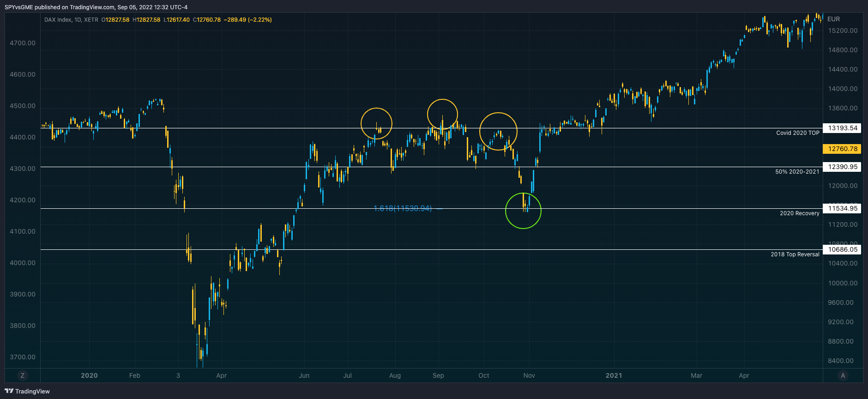Screen dimensions: 868x399
Task: Click the Sep time axis label
Action: click(438, 375)
